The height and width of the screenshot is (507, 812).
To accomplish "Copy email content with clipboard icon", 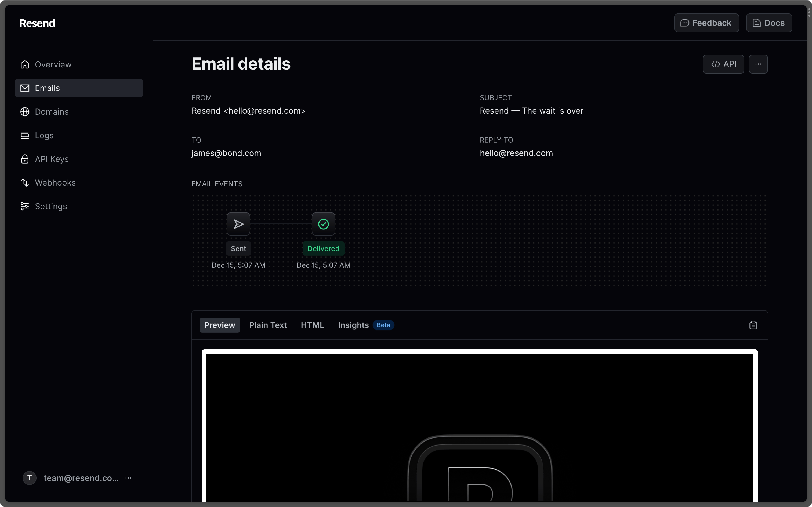I will point(753,325).
